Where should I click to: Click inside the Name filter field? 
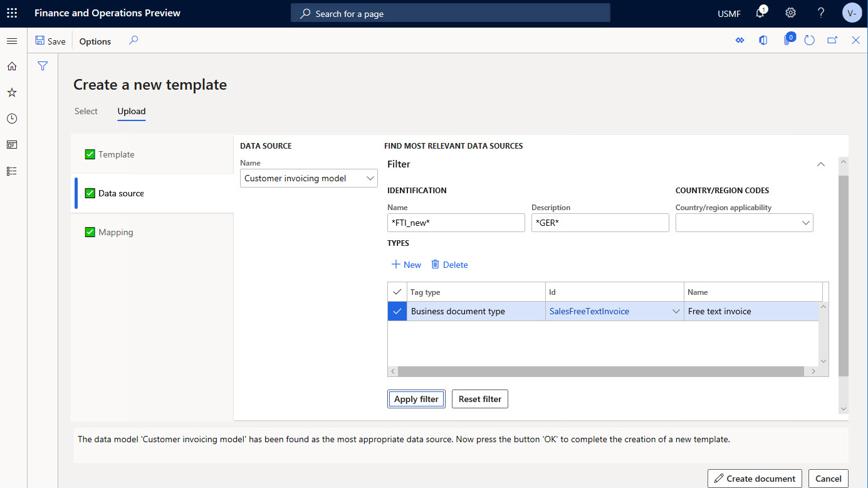click(x=456, y=222)
